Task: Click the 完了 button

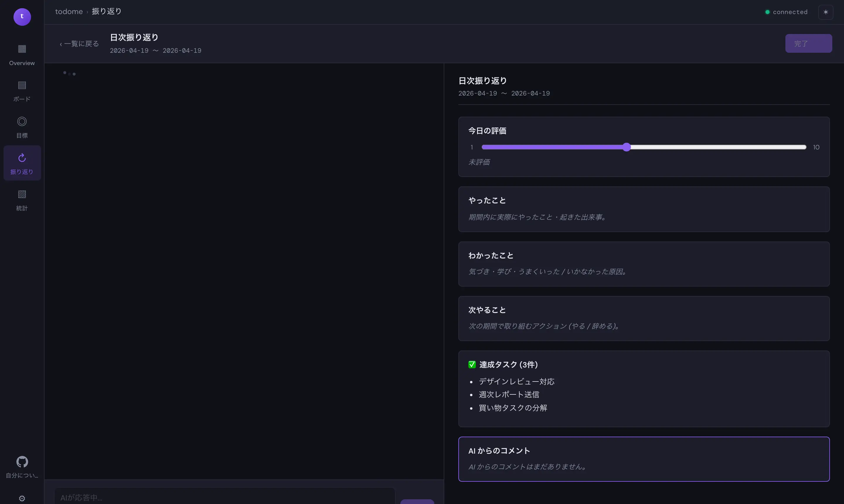Action: tap(808, 43)
